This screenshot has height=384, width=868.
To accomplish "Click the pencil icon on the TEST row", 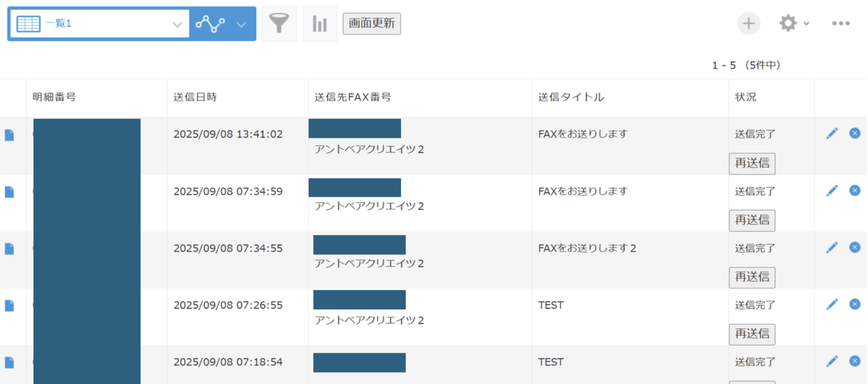I will coord(832,304).
